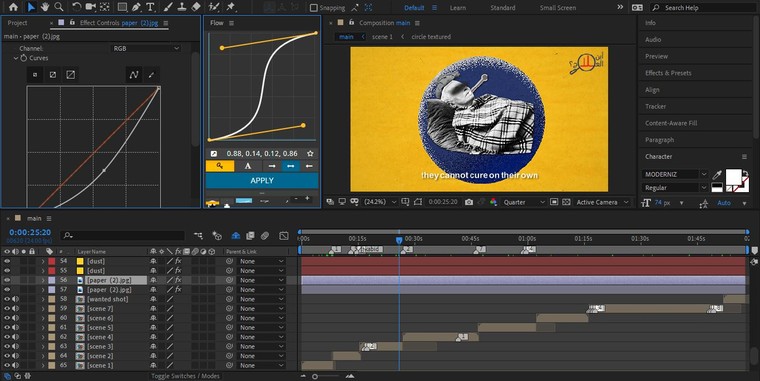
Task: Select the Clone Stamp tool
Action: [x=182, y=7]
